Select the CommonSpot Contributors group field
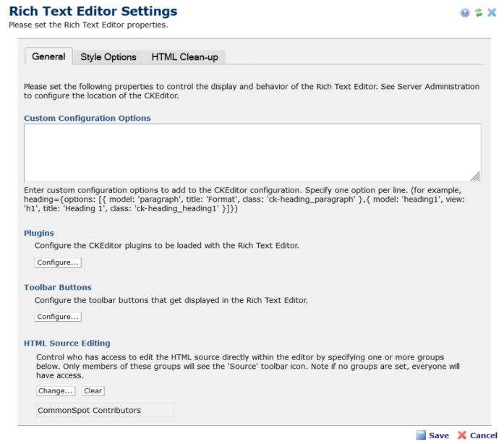 pyautogui.click(x=105, y=410)
